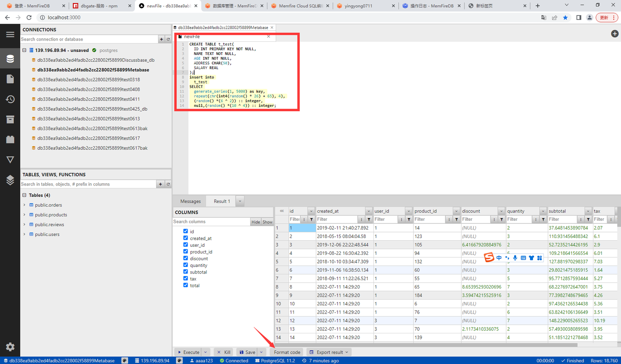621x364 pixels.
Task: Open the database connections sidebar icon
Action: (x=10, y=59)
